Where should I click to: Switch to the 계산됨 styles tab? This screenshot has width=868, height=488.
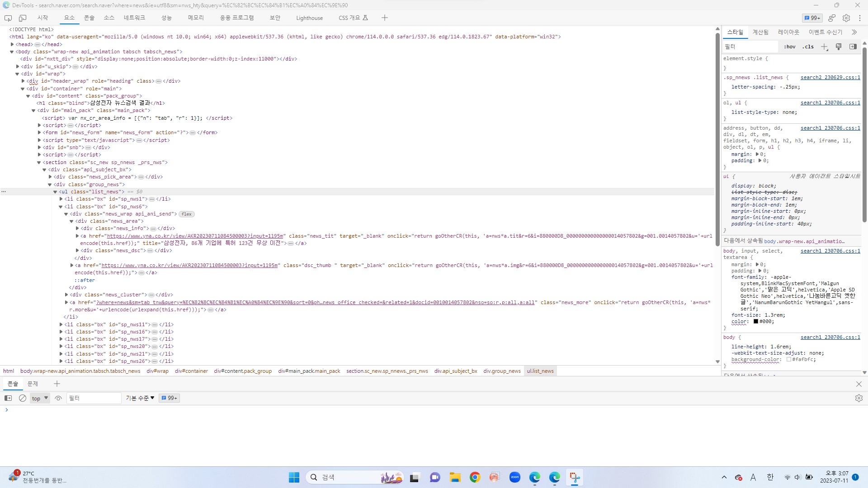click(x=760, y=33)
